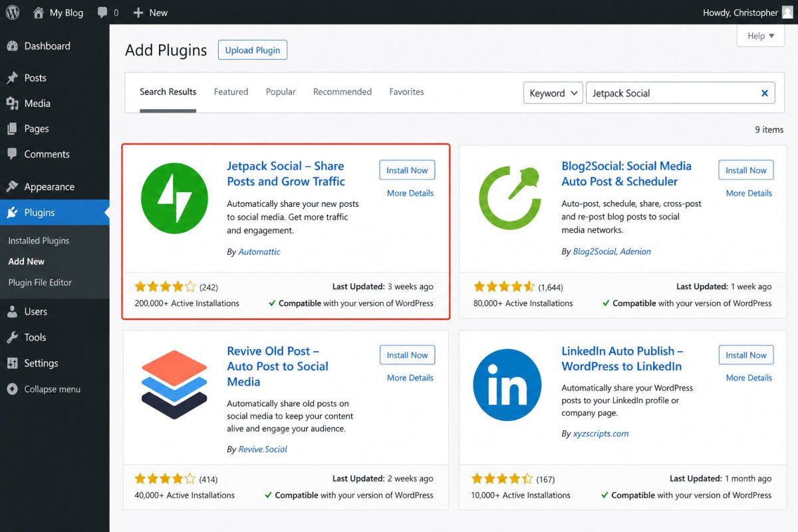Open Posts from the pin icon
Screen dimensions: 798x532
click(13, 78)
